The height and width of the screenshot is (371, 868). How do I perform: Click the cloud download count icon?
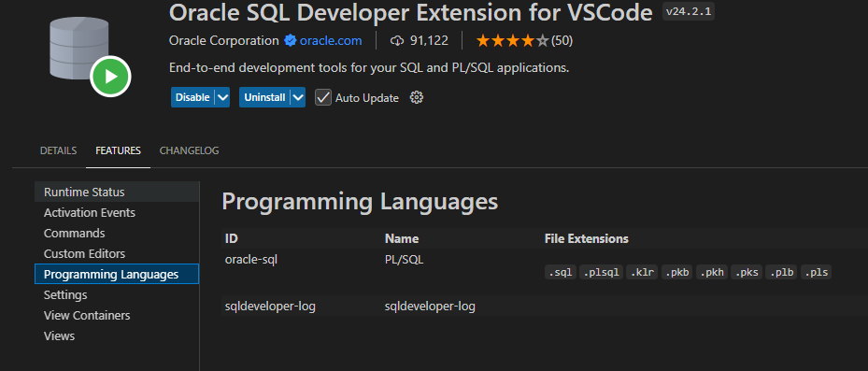397,40
